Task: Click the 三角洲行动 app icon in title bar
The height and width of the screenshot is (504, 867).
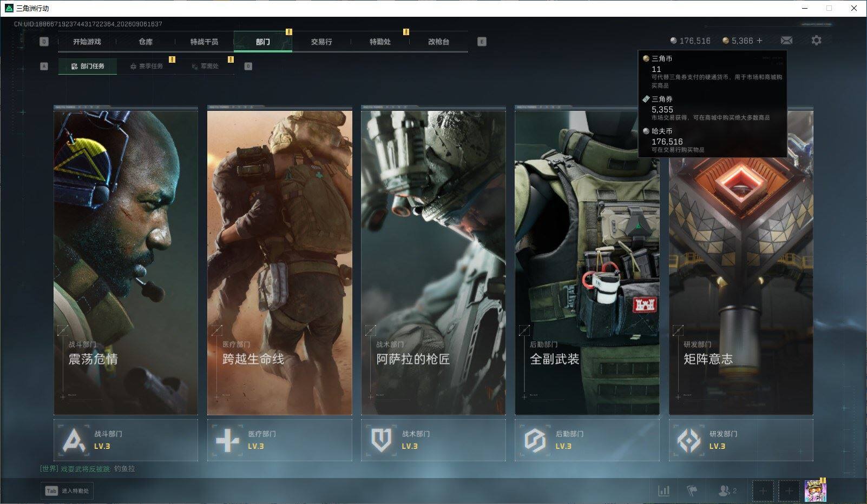Action: coord(9,8)
